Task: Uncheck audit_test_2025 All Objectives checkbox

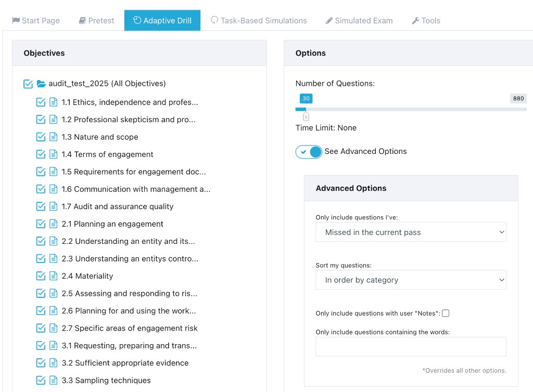Action: pos(28,84)
